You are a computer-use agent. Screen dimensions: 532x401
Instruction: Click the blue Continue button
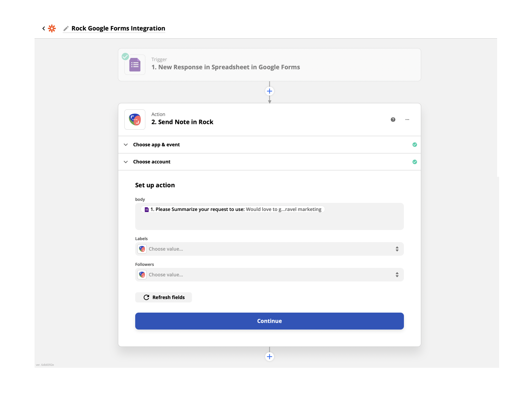[x=269, y=321]
